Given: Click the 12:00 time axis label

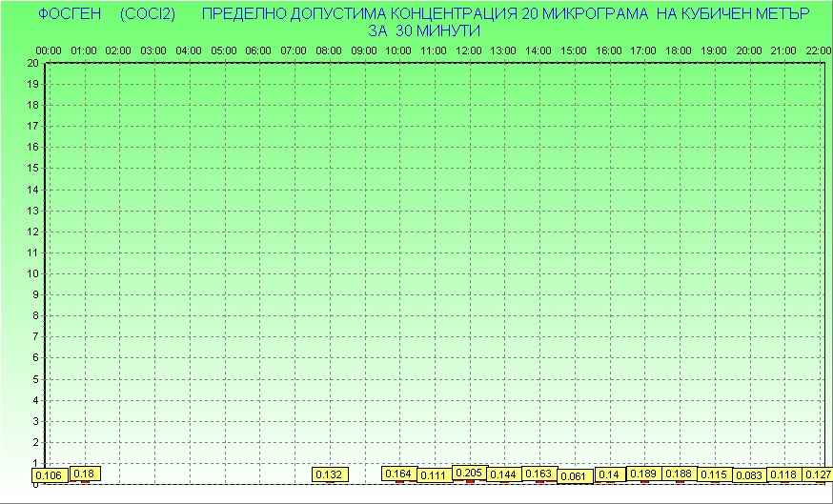Looking at the screenshot, I should (x=468, y=50).
